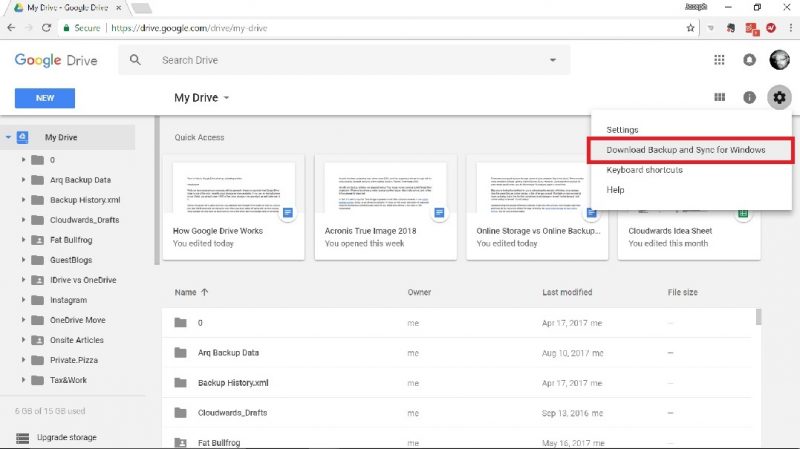Image resolution: width=800 pixels, height=449 pixels.
Task: Open the account profile avatar
Action: (x=779, y=60)
